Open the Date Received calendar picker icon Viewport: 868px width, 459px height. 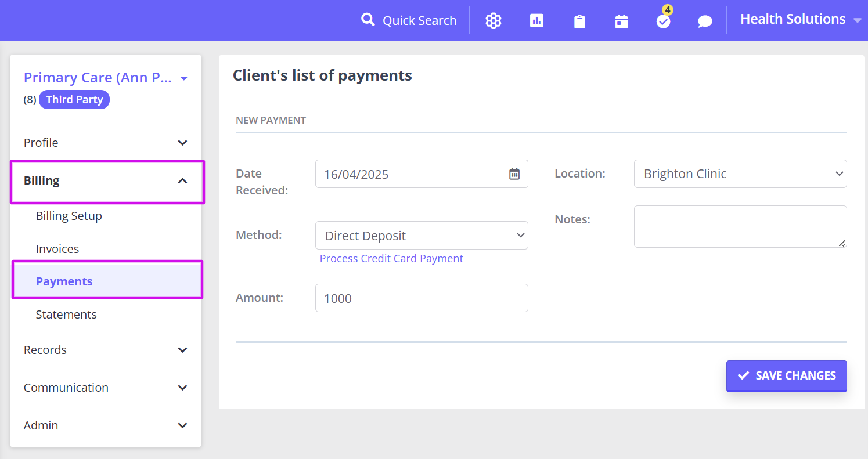click(514, 174)
